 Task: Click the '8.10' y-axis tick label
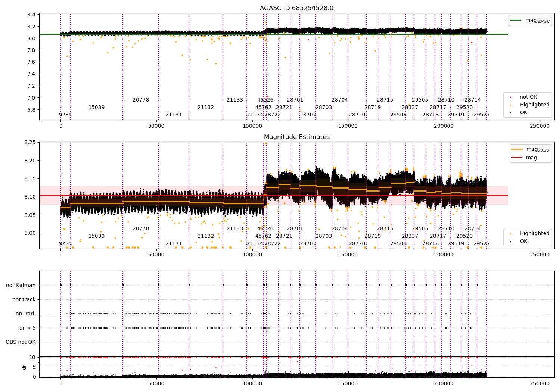30,197
